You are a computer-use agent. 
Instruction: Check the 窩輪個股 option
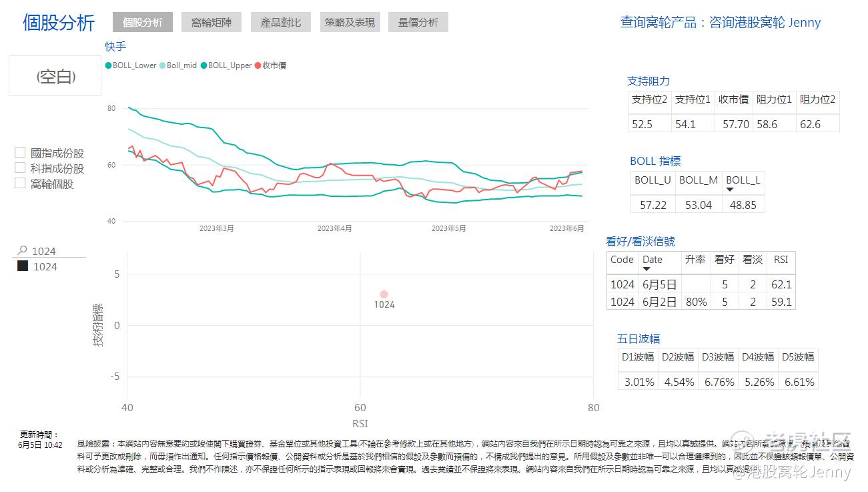[x=20, y=184]
